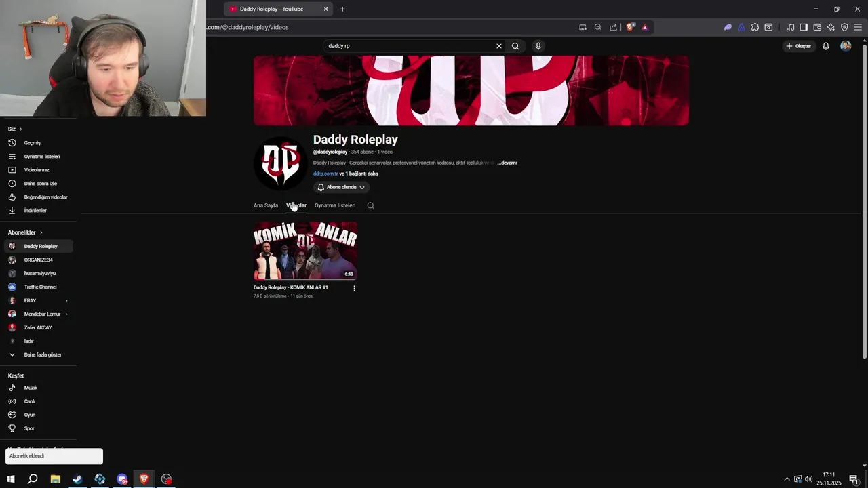
Task: Open Brave VPN shield icon
Action: point(844,27)
